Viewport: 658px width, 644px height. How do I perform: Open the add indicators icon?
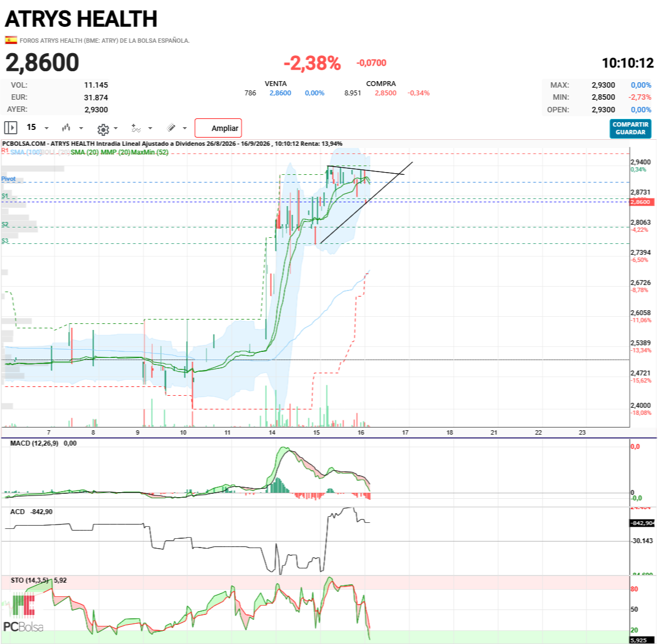[136, 128]
